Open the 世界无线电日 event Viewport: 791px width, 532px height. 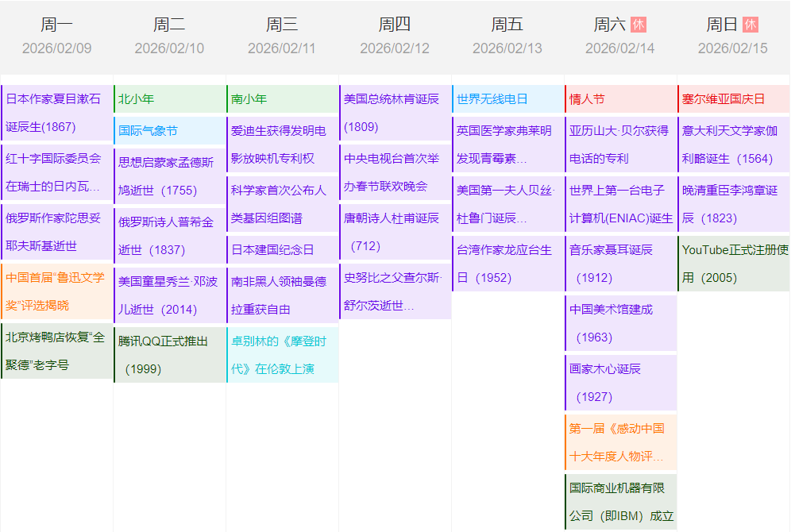[507, 99]
